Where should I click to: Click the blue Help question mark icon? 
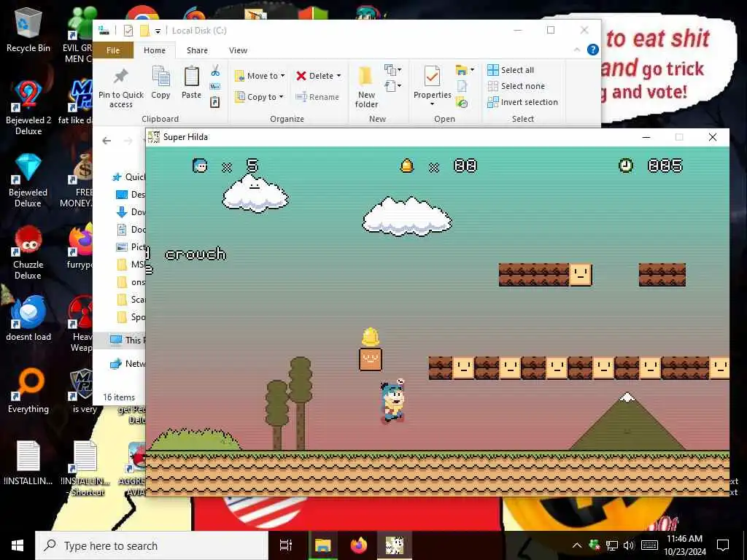592,50
